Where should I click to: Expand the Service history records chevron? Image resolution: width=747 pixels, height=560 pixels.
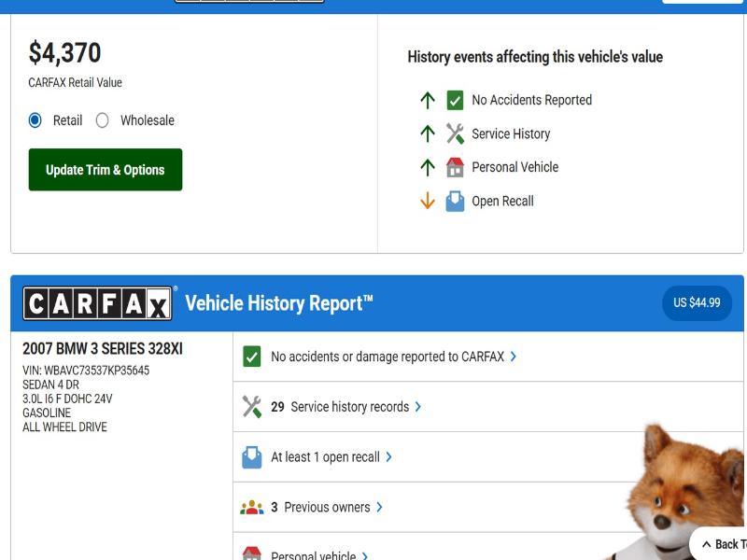click(418, 407)
